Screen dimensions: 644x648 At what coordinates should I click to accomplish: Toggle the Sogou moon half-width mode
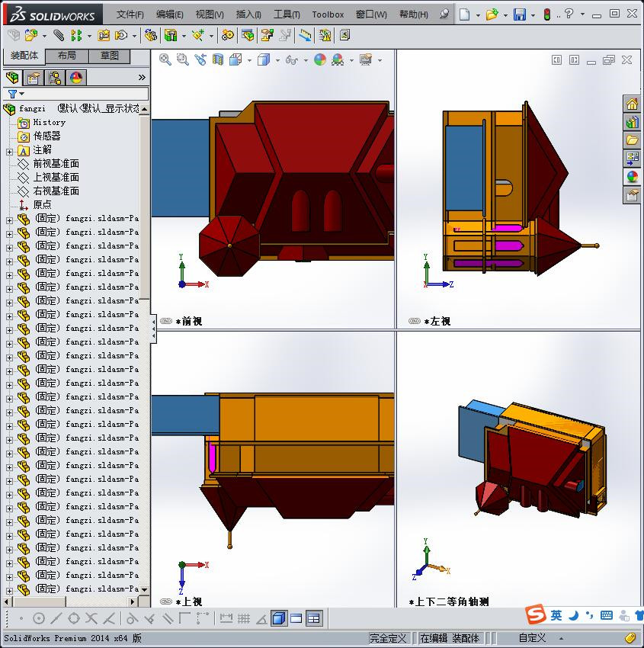573,615
